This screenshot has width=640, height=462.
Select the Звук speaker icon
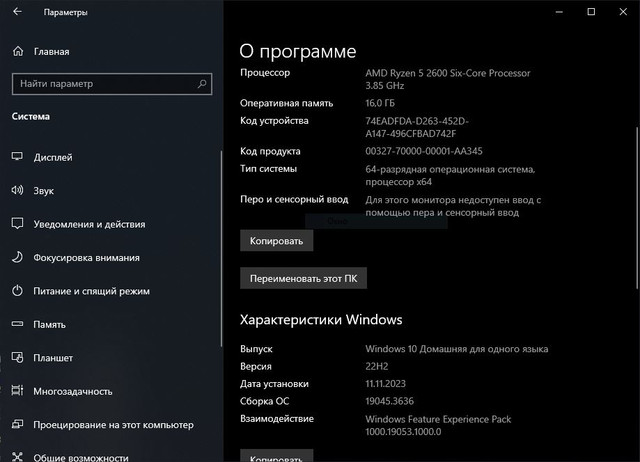click(x=17, y=190)
